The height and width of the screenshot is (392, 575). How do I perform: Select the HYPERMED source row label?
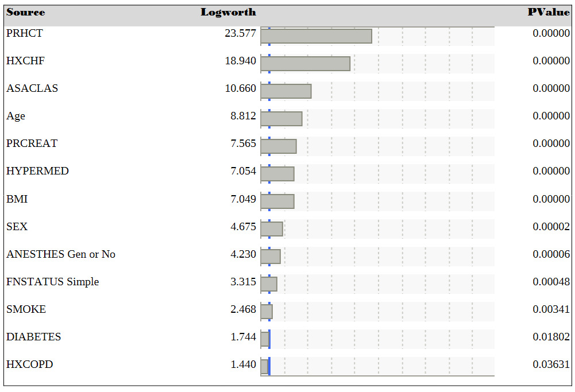37,171
